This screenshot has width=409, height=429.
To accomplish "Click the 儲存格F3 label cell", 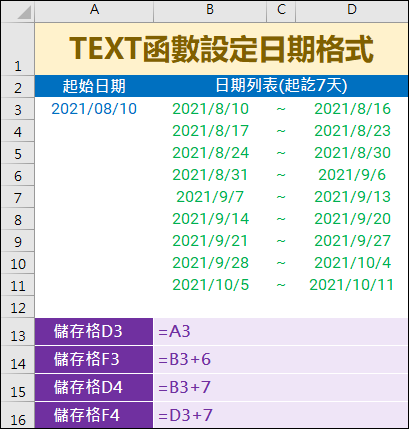I will click(x=94, y=360).
